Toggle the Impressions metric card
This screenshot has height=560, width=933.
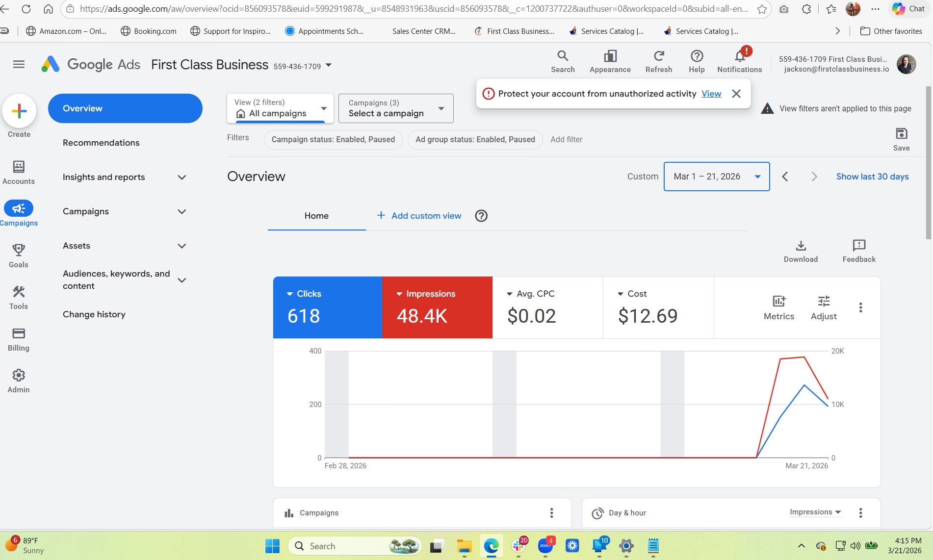tap(436, 307)
